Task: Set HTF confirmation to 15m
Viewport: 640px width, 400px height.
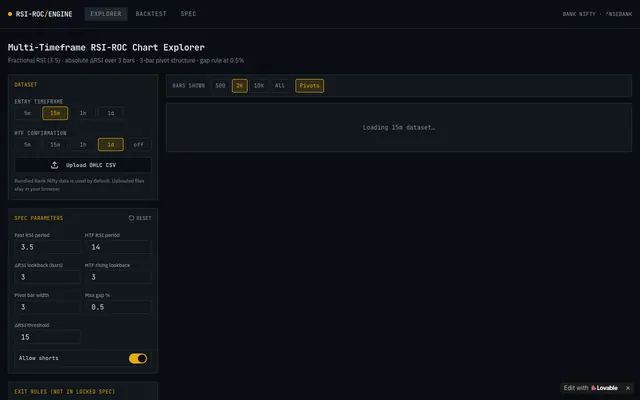Action: pyautogui.click(x=55, y=144)
